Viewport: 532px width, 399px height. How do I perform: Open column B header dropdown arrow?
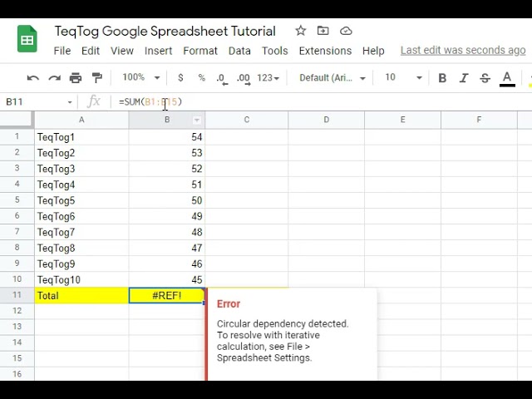(x=197, y=120)
